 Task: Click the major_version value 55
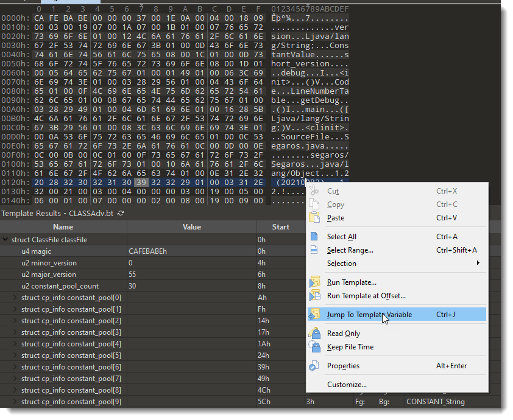click(x=192, y=275)
